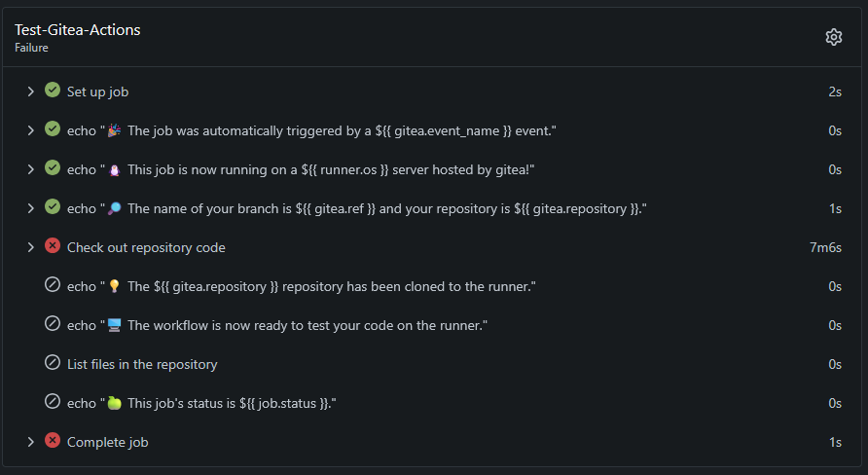
Task: Click the Failure status text under job title
Action: tap(31, 47)
